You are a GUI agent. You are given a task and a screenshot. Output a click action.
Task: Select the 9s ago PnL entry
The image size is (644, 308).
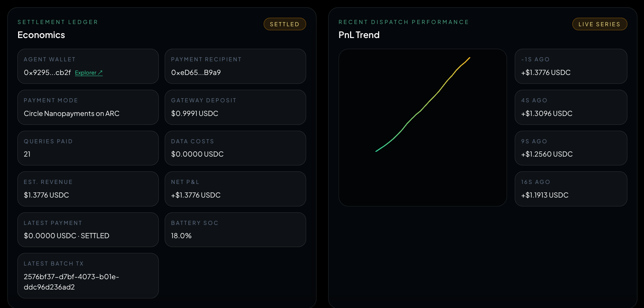click(571, 148)
